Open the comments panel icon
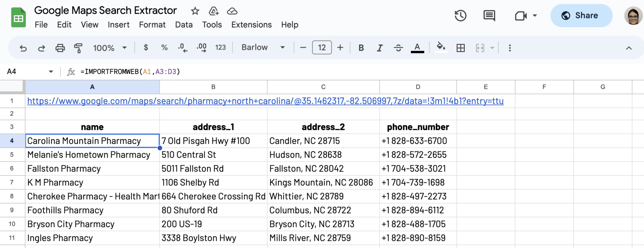The width and height of the screenshot is (644, 248). 489,16
